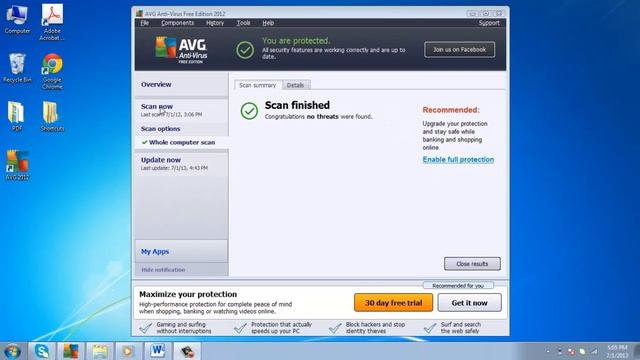Click checkmark beside Block hackers text
The image size is (640, 360).
point(335,328)
